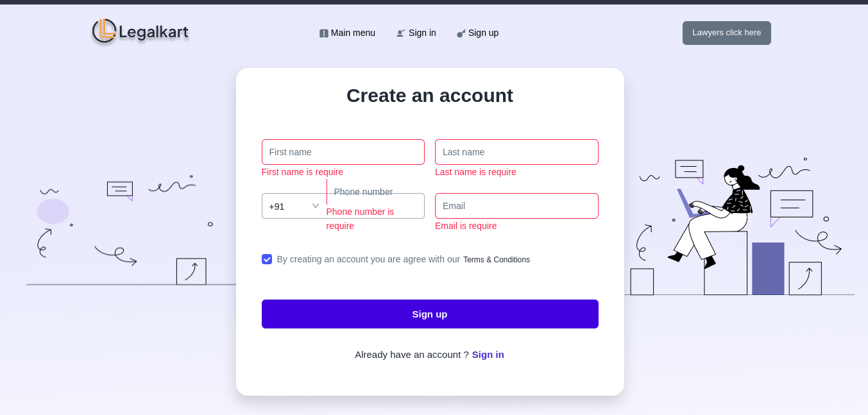Viewport: 868px width, 415px height.
Task: Click the chevron arrow next to +91
Action: [x=316, y=206]
